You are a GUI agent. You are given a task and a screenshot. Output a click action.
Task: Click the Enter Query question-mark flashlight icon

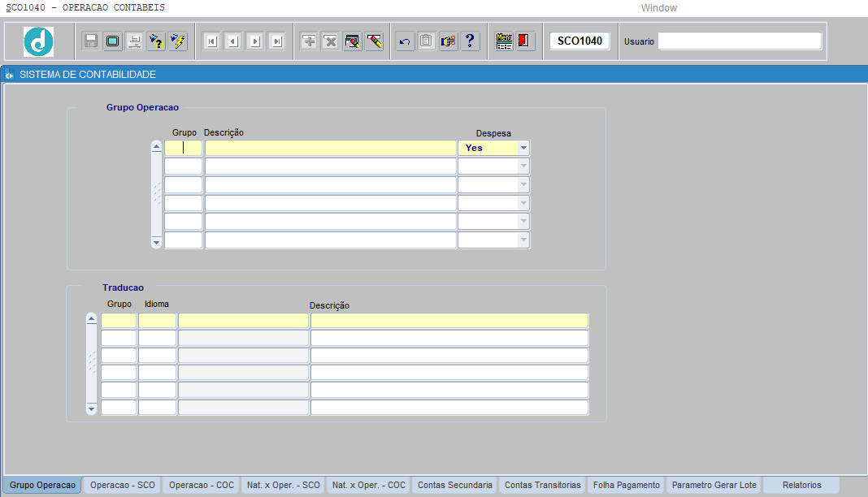click(156, 41)
